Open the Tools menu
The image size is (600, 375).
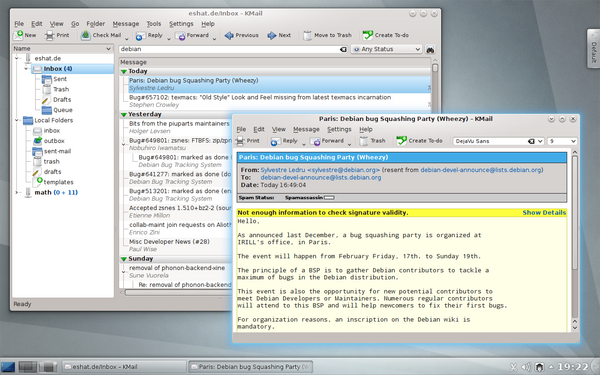tap(154, 24)
